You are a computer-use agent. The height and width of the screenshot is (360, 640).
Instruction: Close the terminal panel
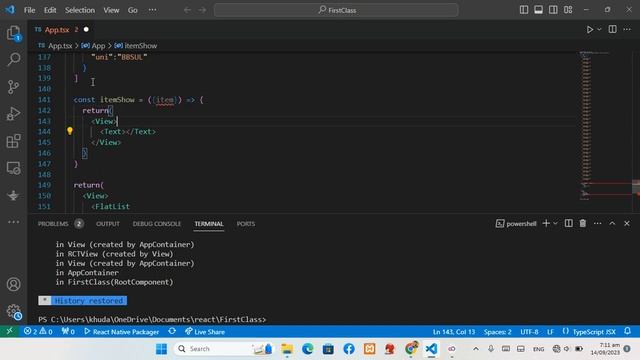(x=627, y=223)
